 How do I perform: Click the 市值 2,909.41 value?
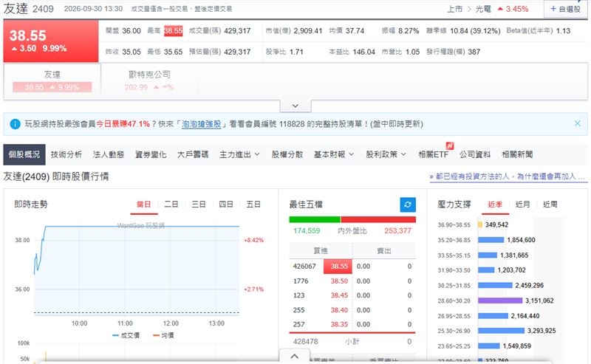click(x=308, y=31)
